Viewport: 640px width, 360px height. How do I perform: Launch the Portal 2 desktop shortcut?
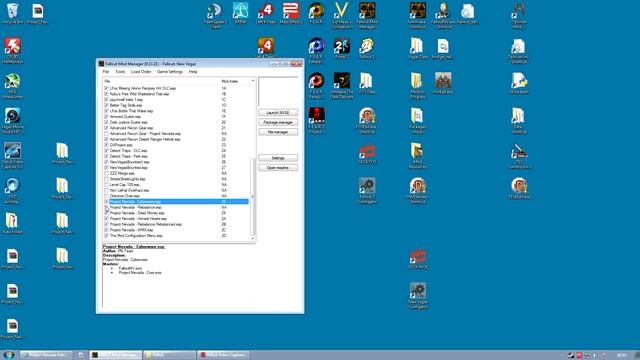[x=342, y=48]
